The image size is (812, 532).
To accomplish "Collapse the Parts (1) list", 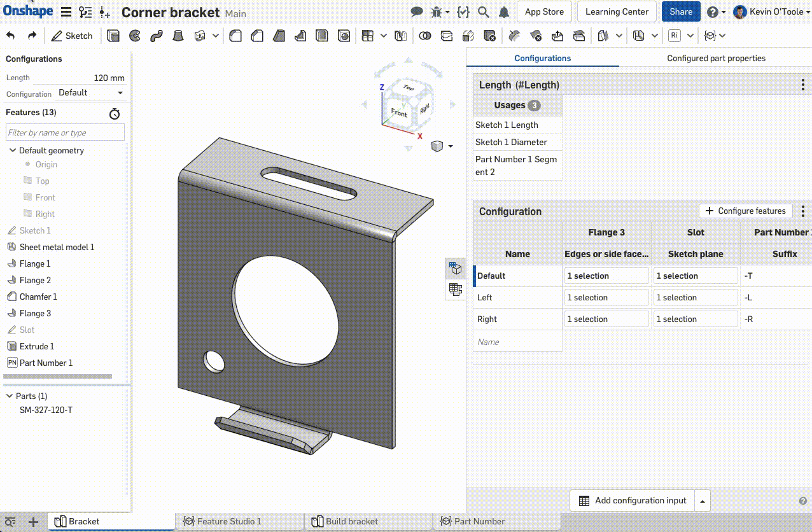I will coord(10,396).
